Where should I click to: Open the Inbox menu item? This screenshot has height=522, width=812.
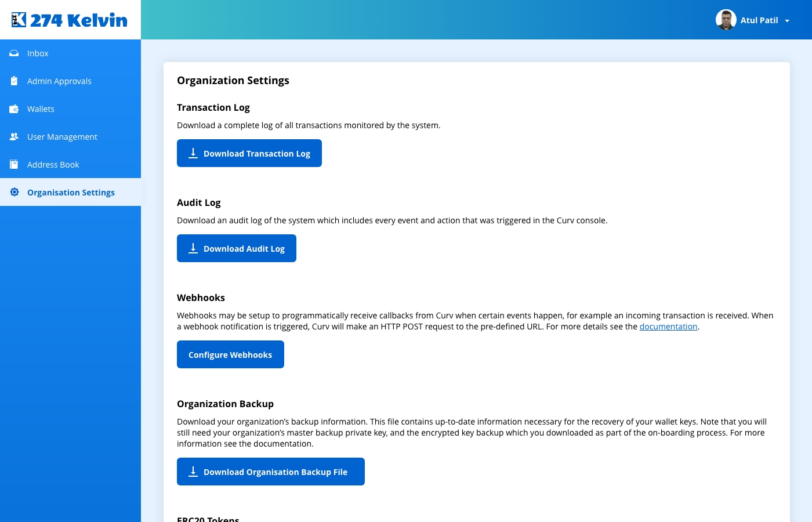(38, 53)
